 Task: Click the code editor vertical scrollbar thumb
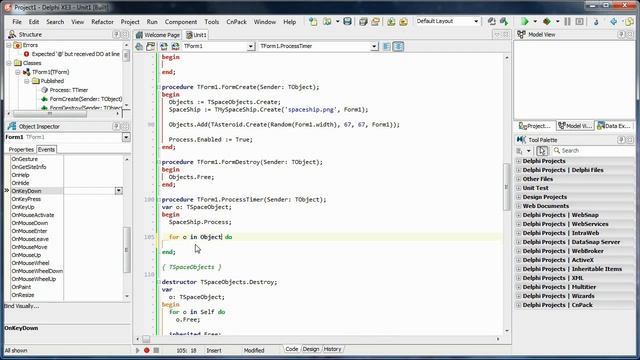pyautogui.click(x=507, y=187)
